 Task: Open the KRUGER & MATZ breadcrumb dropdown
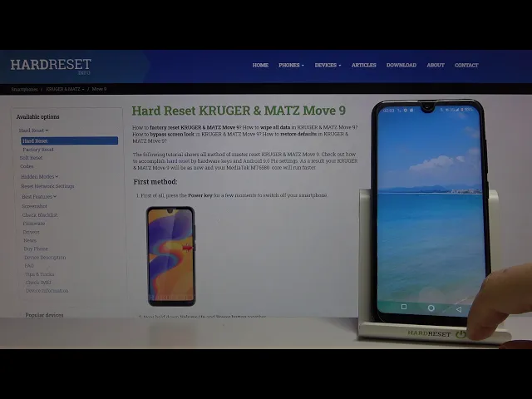[x=65, y=89]
